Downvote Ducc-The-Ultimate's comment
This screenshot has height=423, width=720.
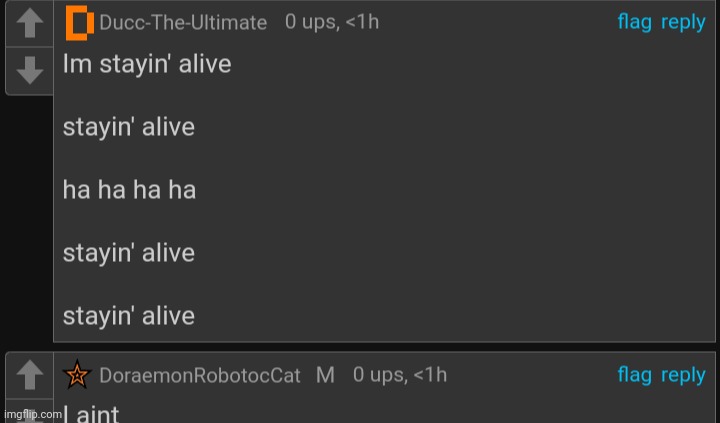tap(30, 70)
